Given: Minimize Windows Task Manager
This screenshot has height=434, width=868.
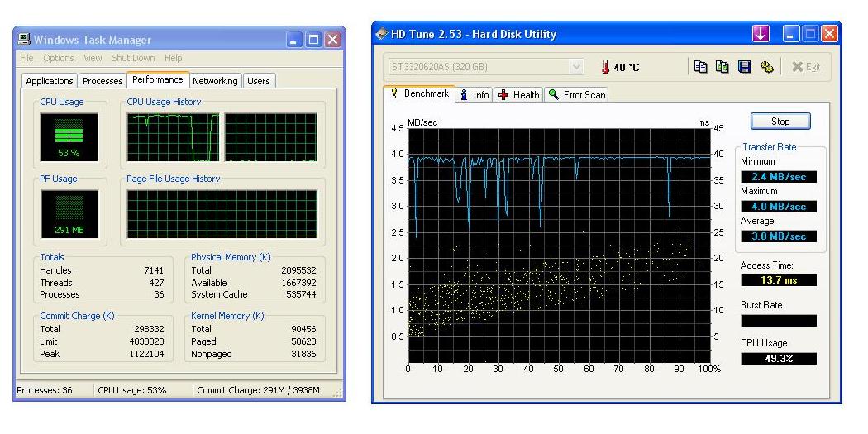Looking at the screenshot, I should click(295, 40).
